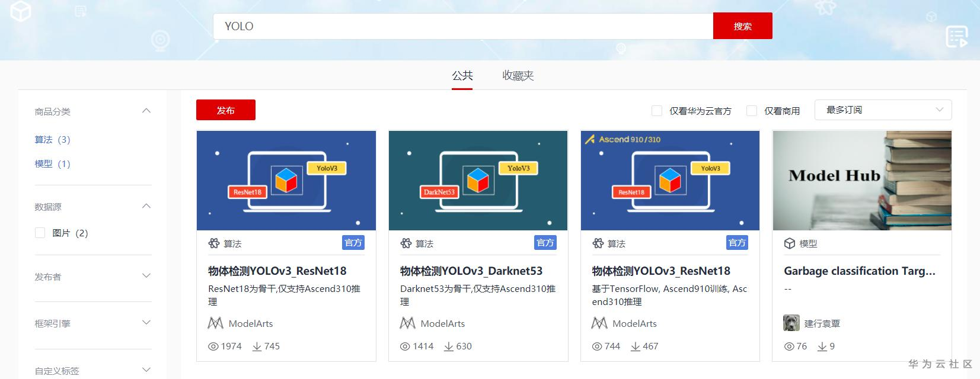The image size is (980, 379).
Task: Open the YOLOv3_Darknet53 card thumbnail
Action: coord(478,181)
